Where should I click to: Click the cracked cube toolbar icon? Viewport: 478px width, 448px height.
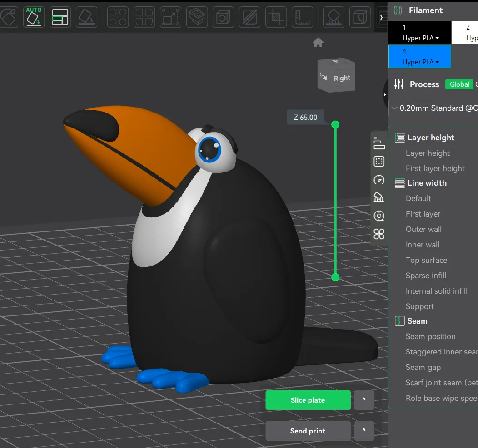click(360, 17)
